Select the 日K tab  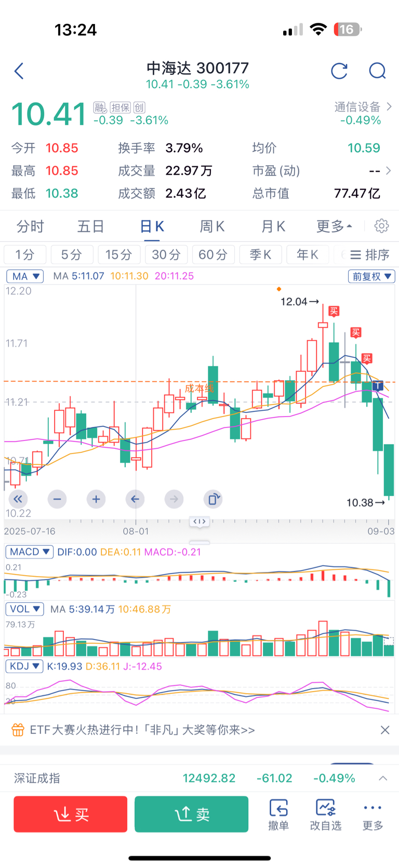coord(152,226)
